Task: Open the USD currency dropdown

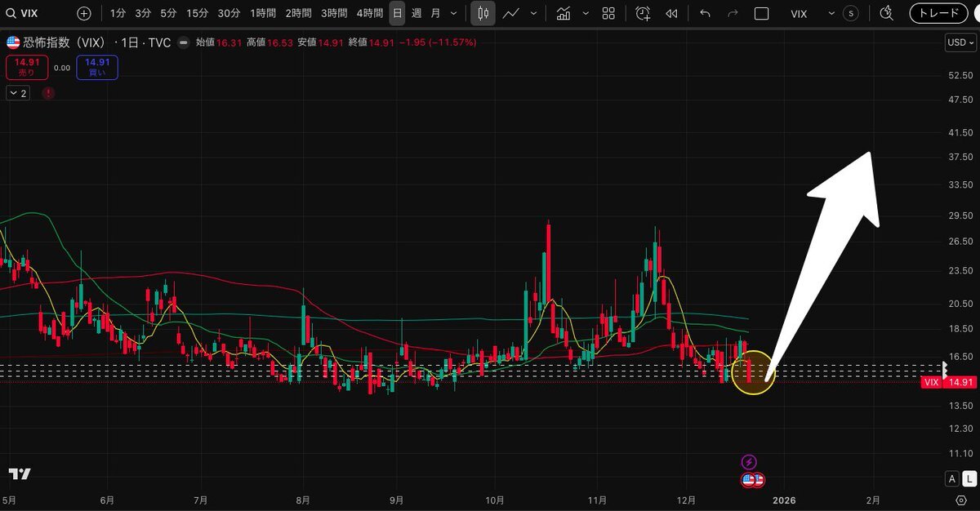Action: (956, 42)
